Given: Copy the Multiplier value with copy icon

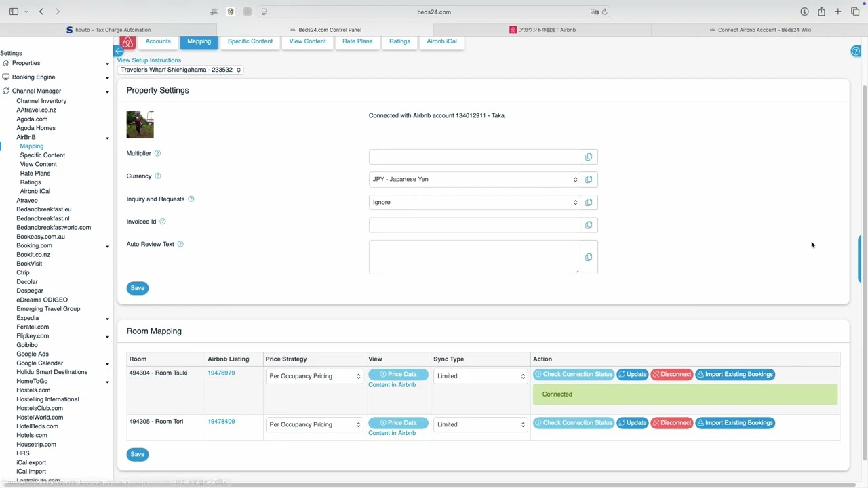Looking at the screenshot, I should coord(589,157).
